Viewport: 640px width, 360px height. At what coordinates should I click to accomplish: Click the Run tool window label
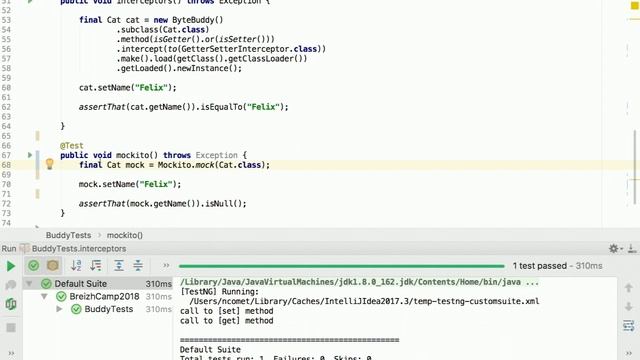pyautogui.click(x=9, y=248)
